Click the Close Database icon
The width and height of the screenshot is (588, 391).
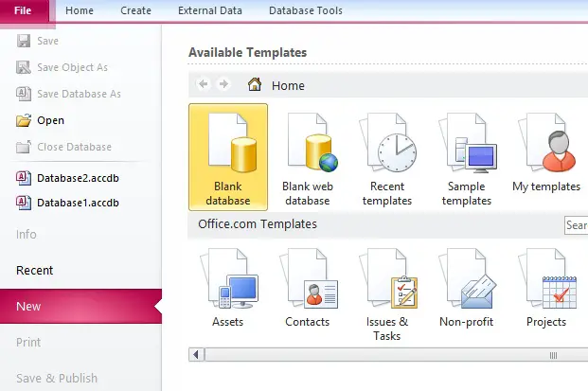click(24, 147)
